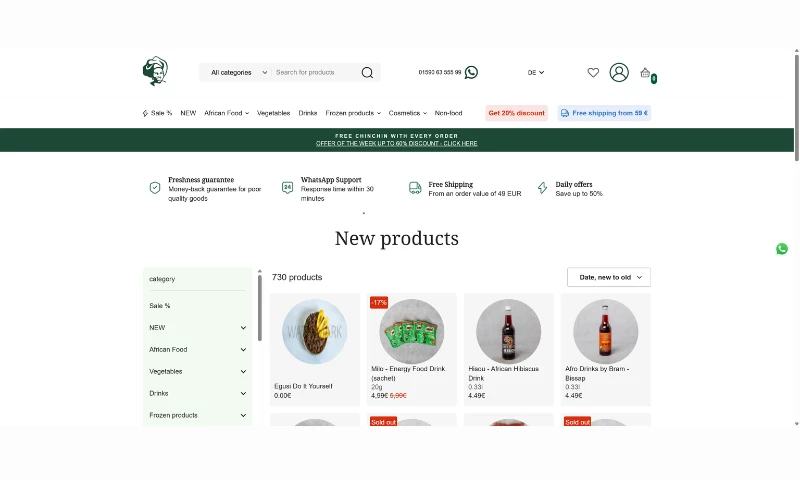Image resolution: width=800 pixels, height=480 pixels.
Task: Open the user account icon
Action: tap(619, 72)
